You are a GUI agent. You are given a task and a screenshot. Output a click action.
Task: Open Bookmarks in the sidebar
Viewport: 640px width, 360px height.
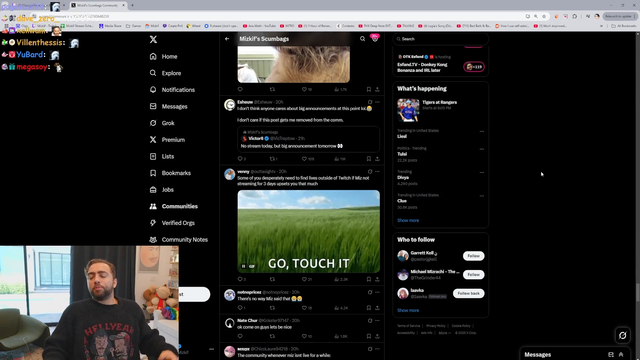pos(170,173)
